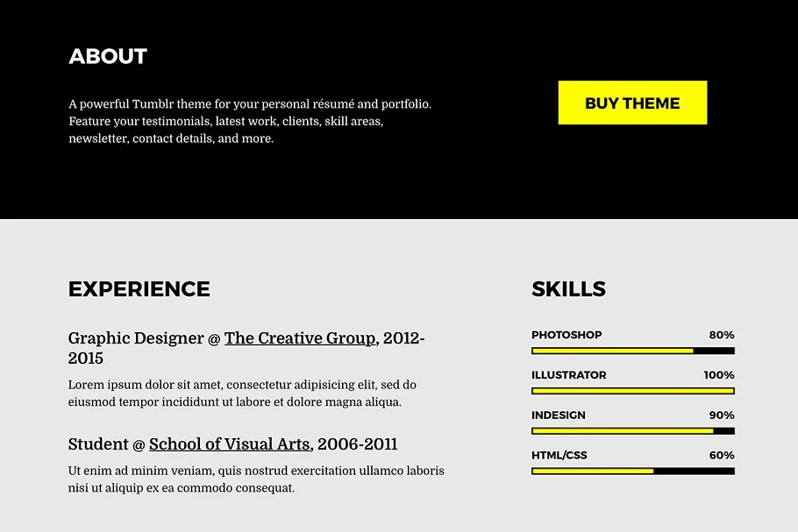Click the Illustrator skill progress bar
The image size is (798, 532).
tap(632, 391)
